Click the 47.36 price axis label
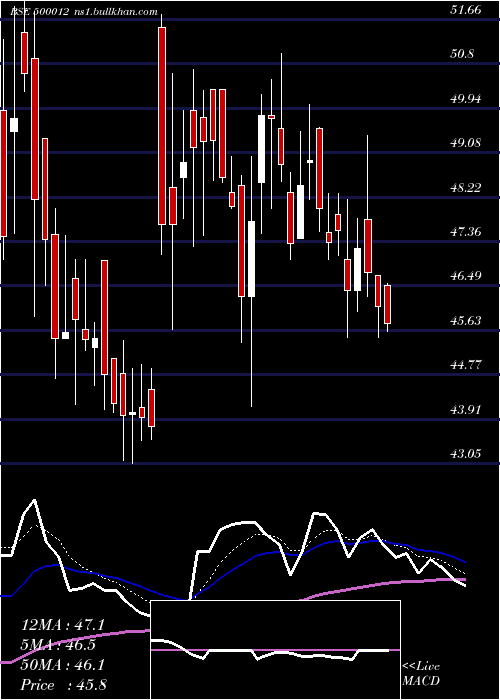The height and width of the screenshot is (700, 500). point(466,232)
